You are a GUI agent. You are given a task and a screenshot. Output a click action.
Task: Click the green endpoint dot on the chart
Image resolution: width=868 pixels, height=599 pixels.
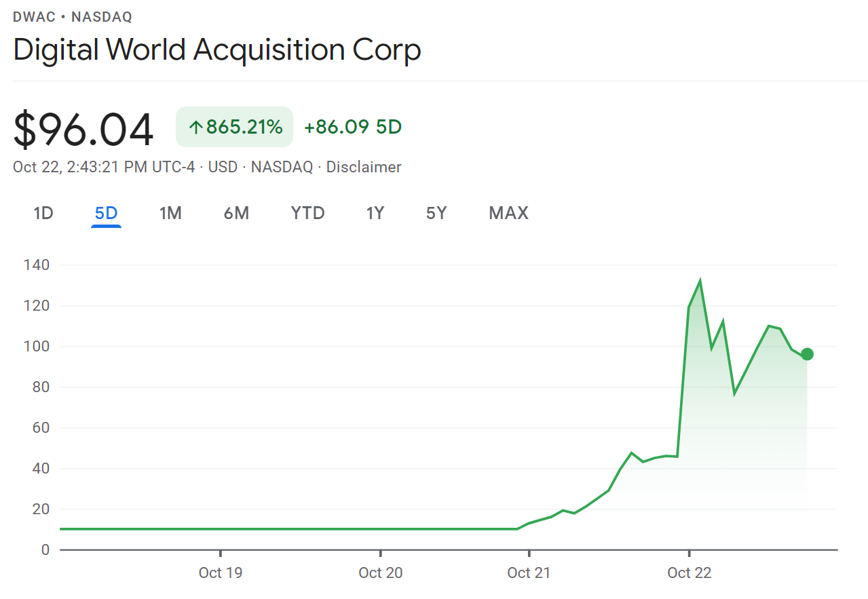click(806, 353)
